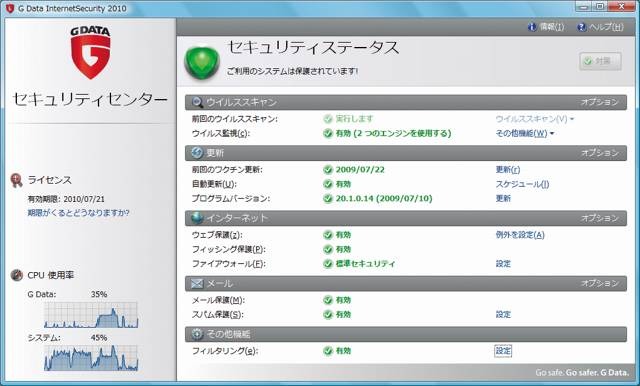
Task: Open filtering 設定 link
Action: (503, 351)
